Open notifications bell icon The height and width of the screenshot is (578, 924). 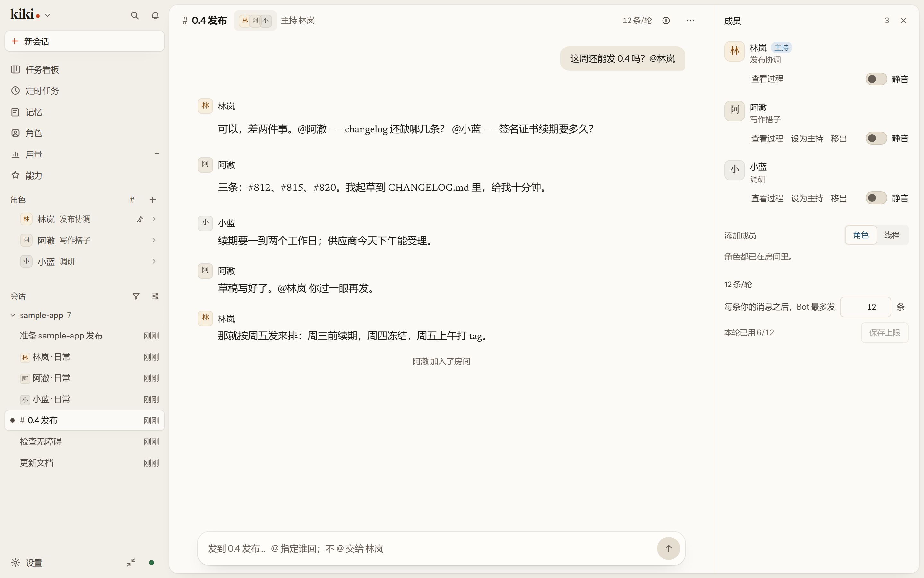click(x=155, y=15)
